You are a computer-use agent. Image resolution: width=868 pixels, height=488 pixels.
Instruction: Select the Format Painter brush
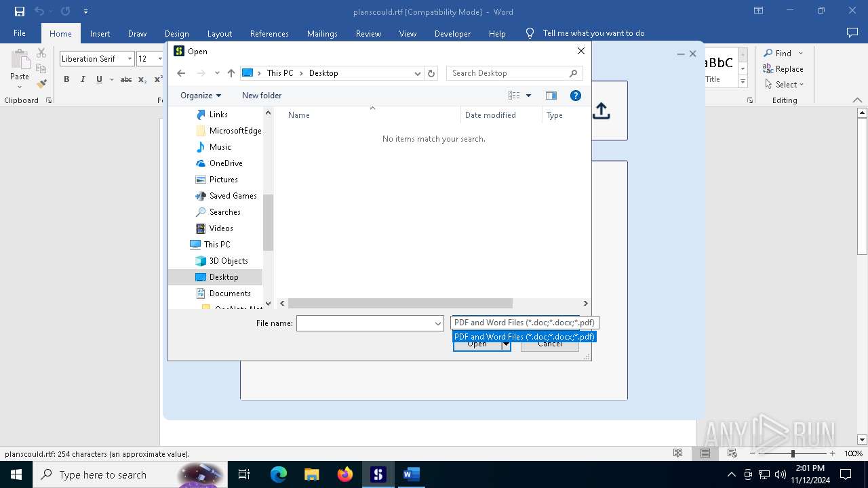(x=41, y=84)
